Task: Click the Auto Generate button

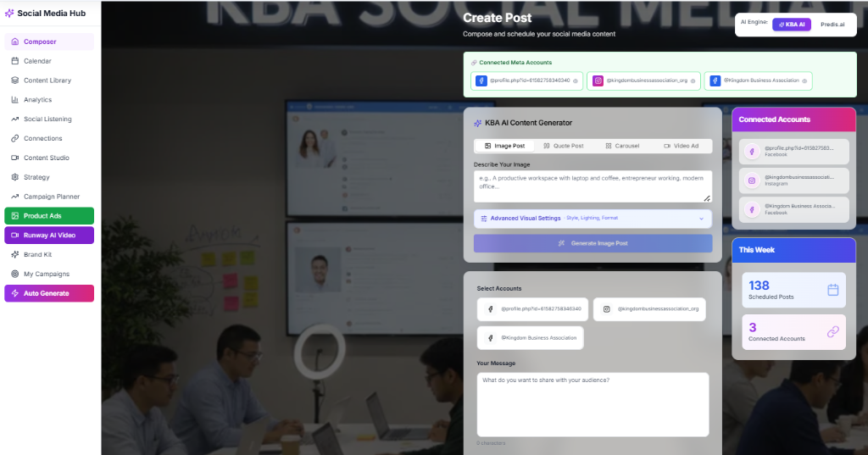Action: pyautogui.click(x=49, y=293)
